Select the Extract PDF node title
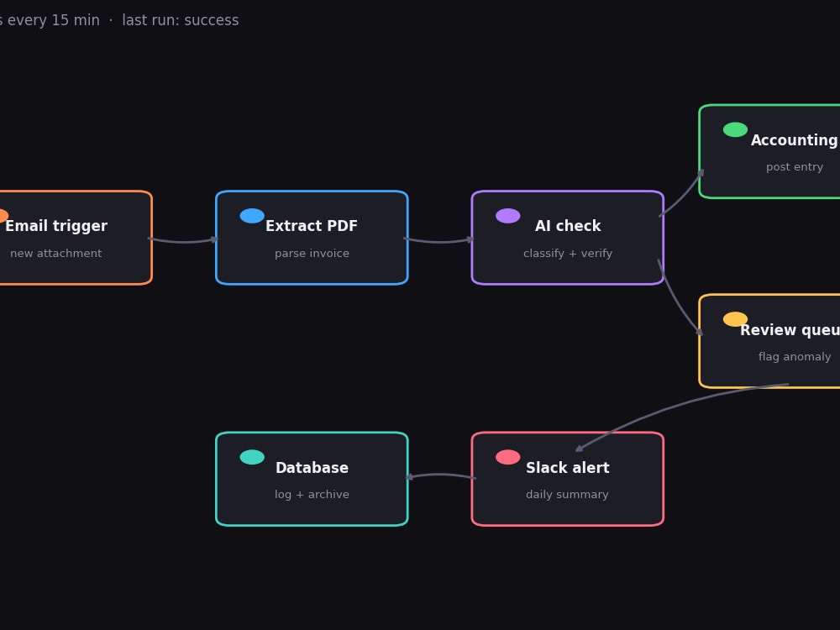 312,226
